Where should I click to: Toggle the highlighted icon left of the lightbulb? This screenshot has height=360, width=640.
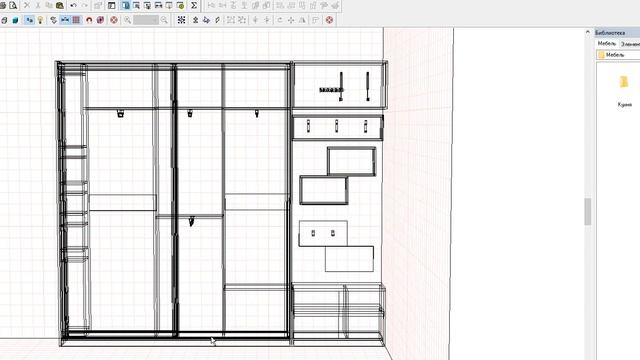click(x=29, y=20)
